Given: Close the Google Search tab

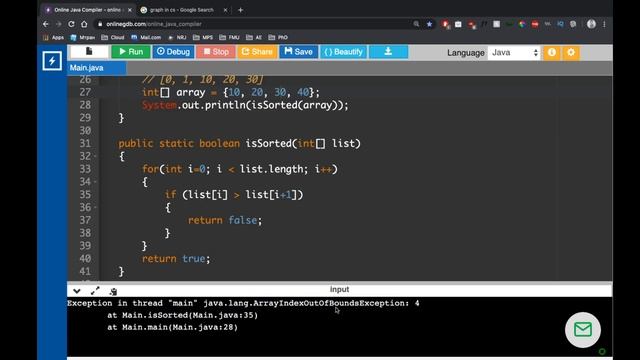Looking at the screenshot, I should point(225,10).
